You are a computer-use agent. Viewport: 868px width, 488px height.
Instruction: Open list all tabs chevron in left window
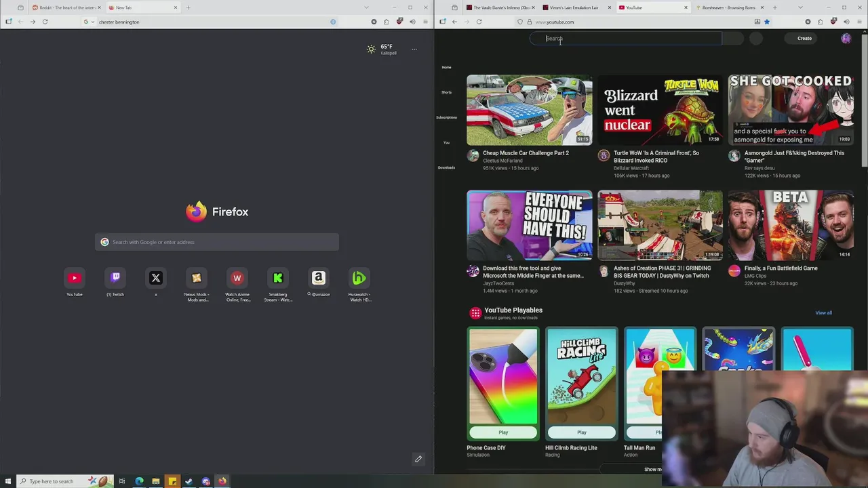tap(366, 7)
